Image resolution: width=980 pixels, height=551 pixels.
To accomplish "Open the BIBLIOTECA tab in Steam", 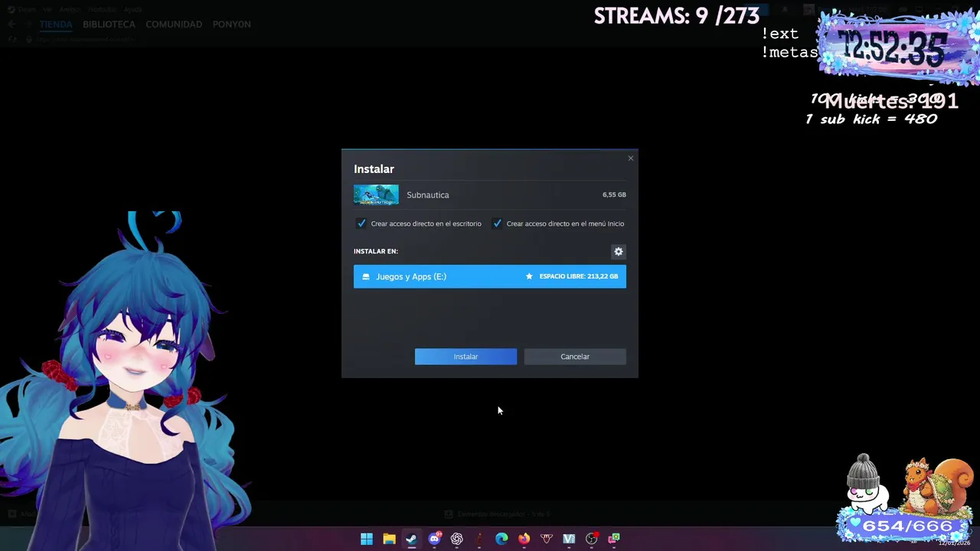I will point(109,24).
